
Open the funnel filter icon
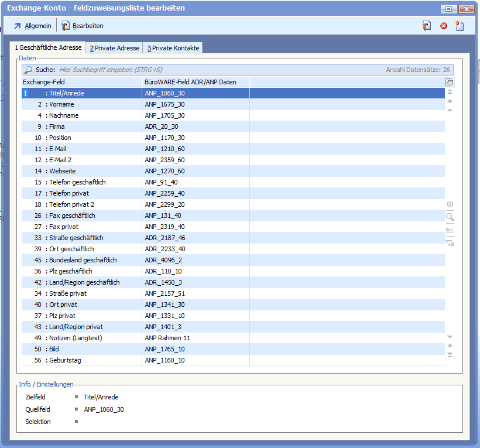coord(450,243)
